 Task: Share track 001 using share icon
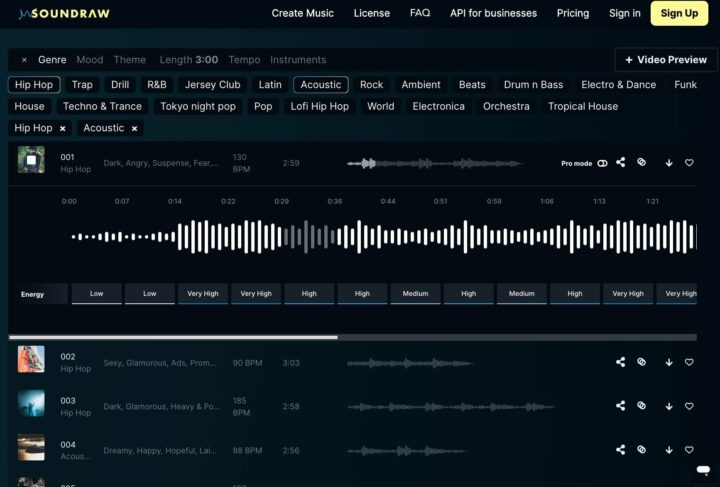620,162
